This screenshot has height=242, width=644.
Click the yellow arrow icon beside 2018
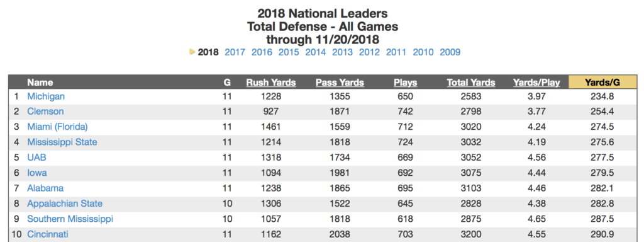[x=192, y=52]
